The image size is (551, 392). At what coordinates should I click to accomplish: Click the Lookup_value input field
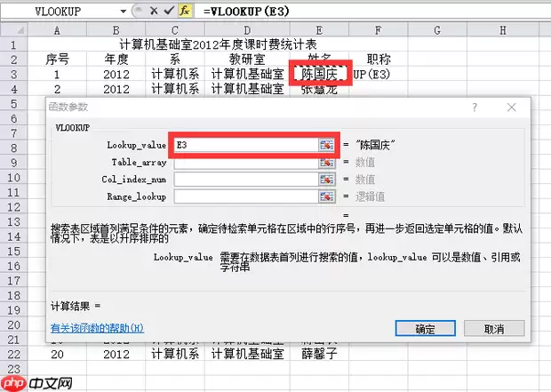(246, 145)
